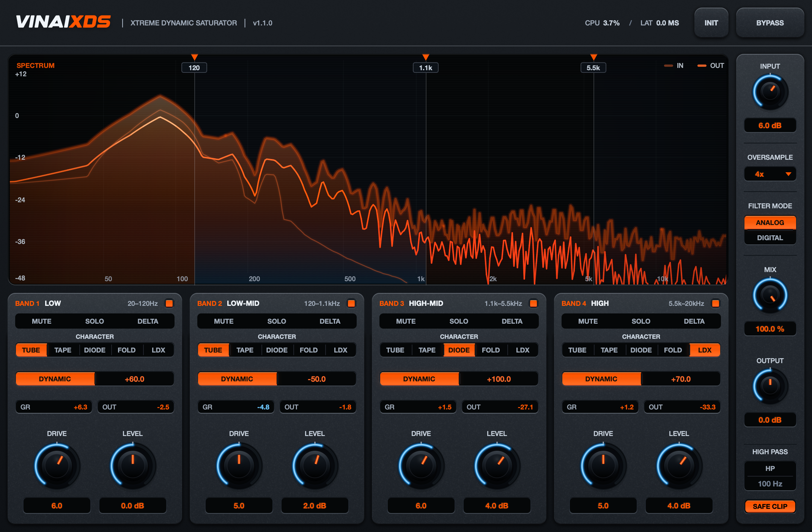
Task: Solo Band 2 LOW-MID
Action: click(277, 321)
